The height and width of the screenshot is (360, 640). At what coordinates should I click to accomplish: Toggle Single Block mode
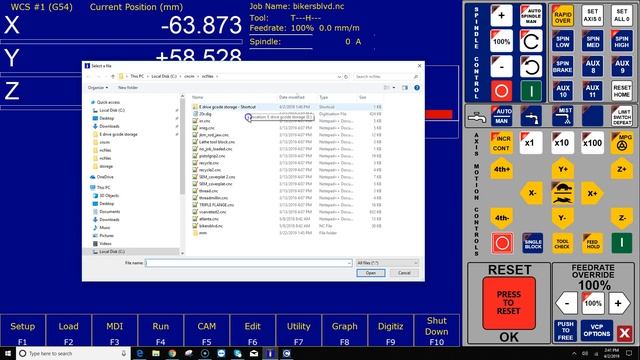(x=532, y=243)
